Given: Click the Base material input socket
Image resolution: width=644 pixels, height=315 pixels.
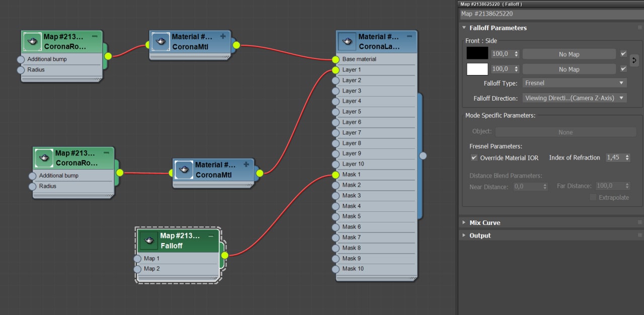Looking at the screenshot, I should [x=336, y=59].
